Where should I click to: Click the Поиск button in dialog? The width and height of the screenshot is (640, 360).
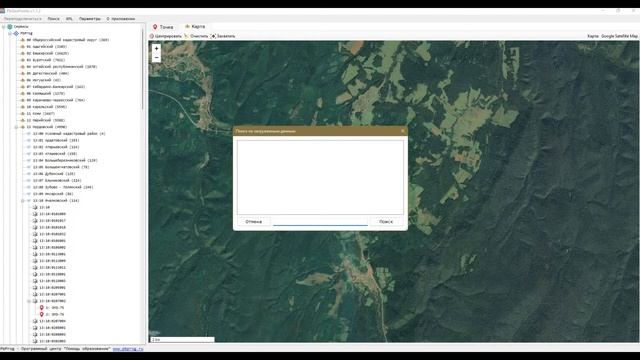pyautogui.click(x=386, y=222)
